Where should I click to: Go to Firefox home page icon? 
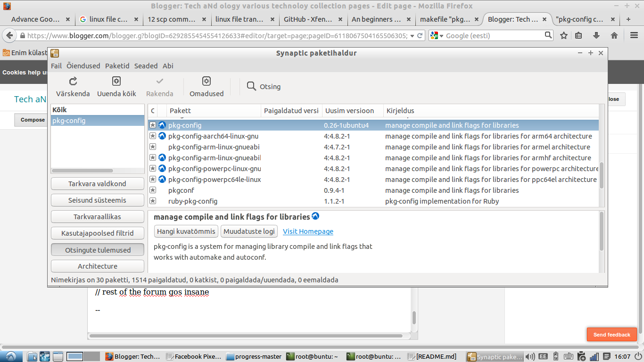click(614, 35)
